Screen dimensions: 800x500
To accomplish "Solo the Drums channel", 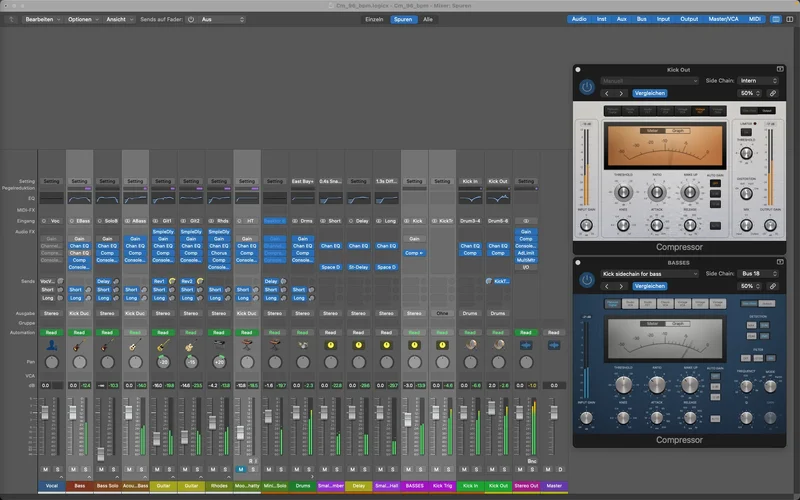I will [309, 469].
